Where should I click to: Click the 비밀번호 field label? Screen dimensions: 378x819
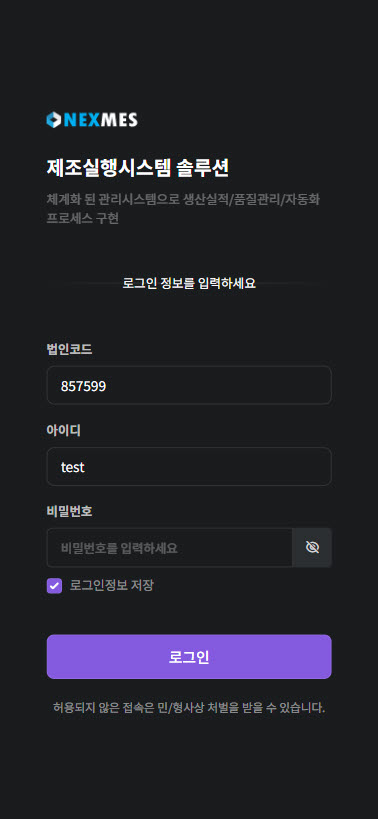coord(69,511)
